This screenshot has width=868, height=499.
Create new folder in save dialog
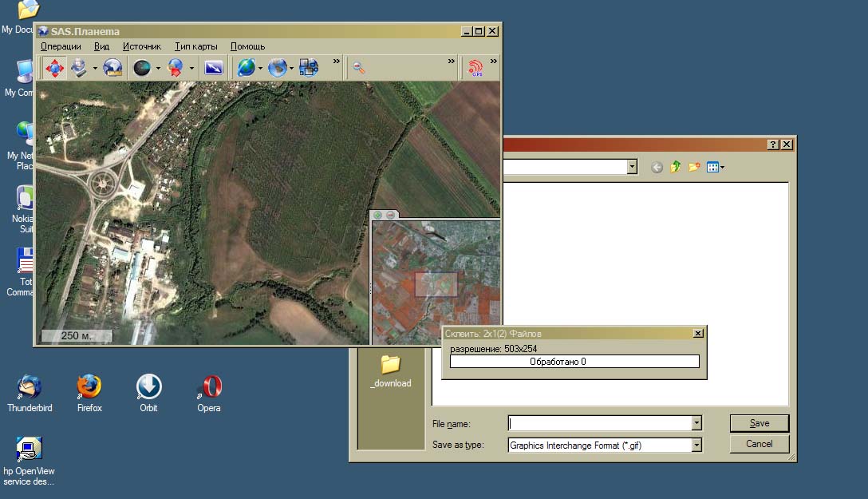coord(694,167)
